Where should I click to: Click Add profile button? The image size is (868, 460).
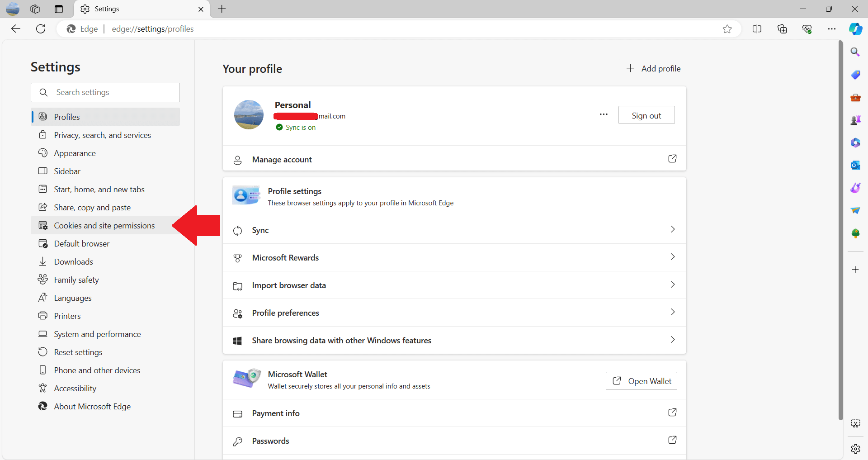653,68
